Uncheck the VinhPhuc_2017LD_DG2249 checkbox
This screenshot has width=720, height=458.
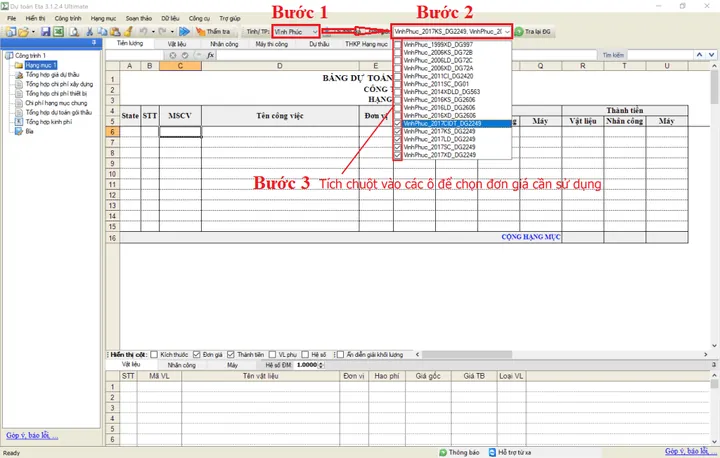click(x=398, y=139)
